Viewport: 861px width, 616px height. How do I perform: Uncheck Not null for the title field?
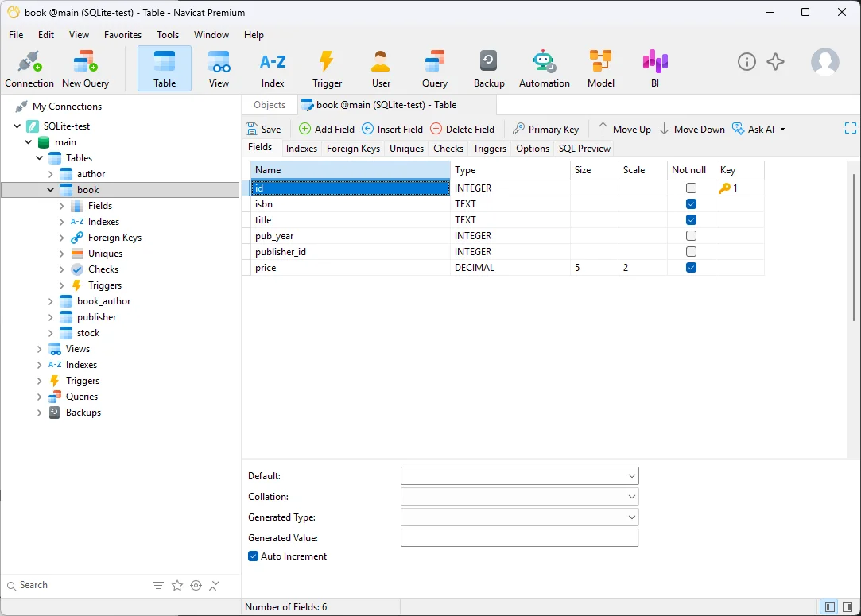(x=692, y=220)
